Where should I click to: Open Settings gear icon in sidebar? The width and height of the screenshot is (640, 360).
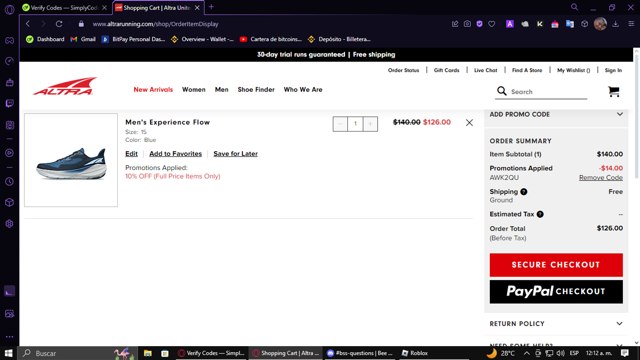coord(9,224)
